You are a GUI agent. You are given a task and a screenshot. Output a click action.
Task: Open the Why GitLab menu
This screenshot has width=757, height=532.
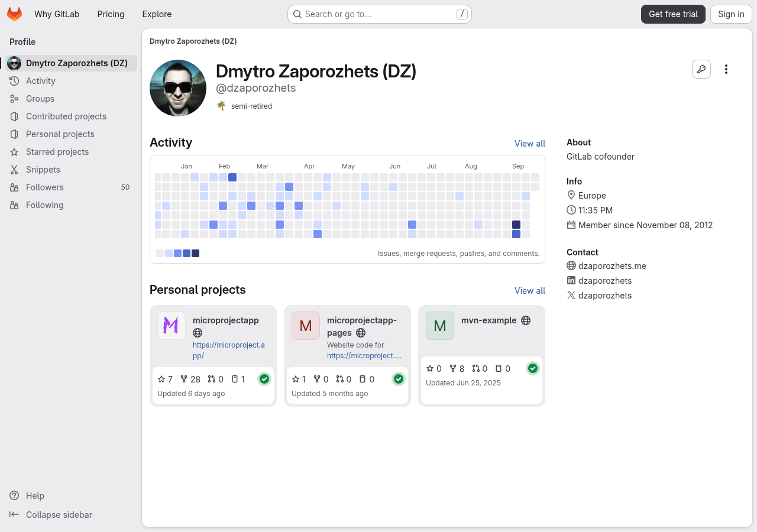[57, 14]
